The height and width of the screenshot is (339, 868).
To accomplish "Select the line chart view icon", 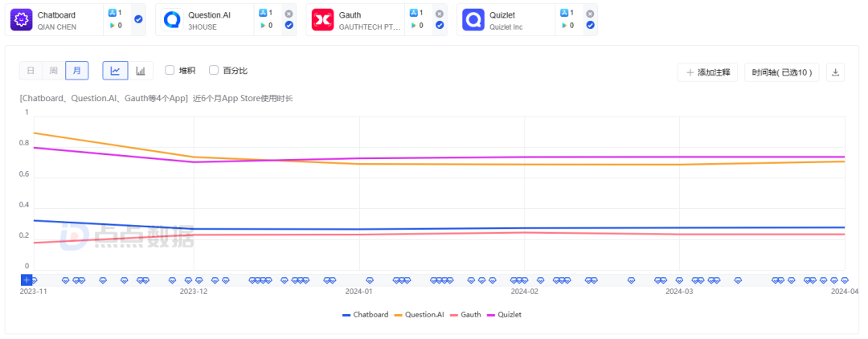I will coord(115,71).
